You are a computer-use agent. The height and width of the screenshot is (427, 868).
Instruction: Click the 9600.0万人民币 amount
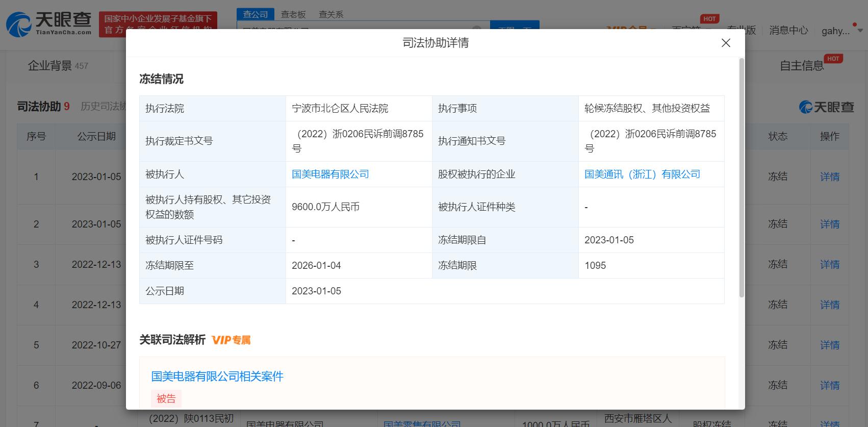pos(325,207)
